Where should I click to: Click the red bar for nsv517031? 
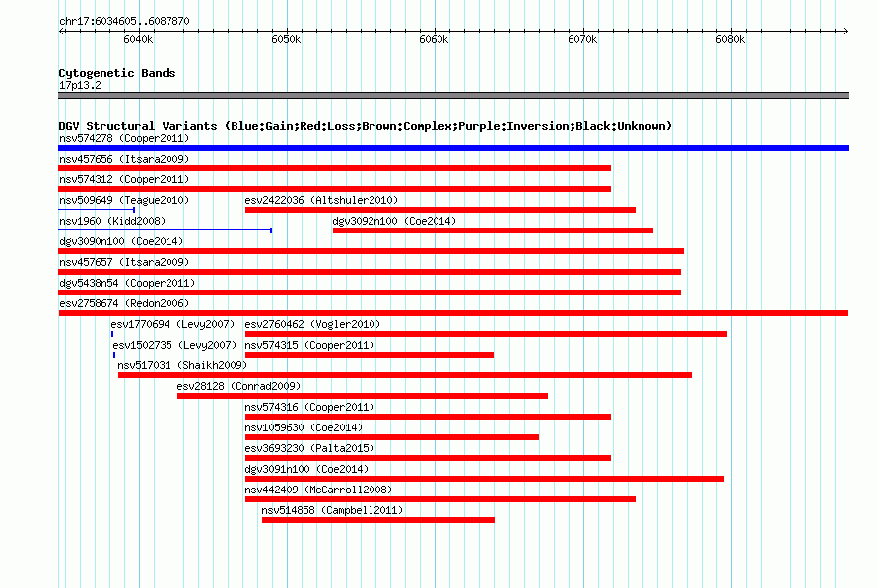click(x=405, y=375)
